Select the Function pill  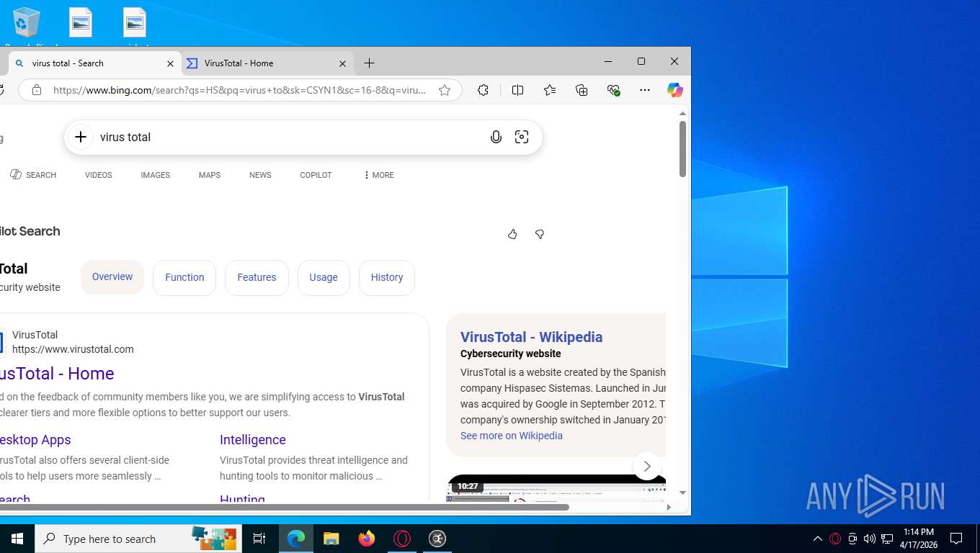coord(184,277)
